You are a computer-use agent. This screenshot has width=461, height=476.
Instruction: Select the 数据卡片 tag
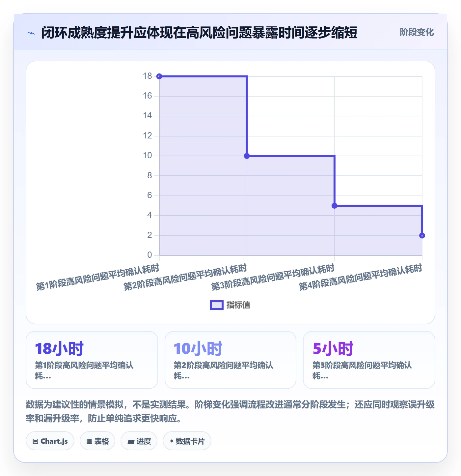(187, 441)
